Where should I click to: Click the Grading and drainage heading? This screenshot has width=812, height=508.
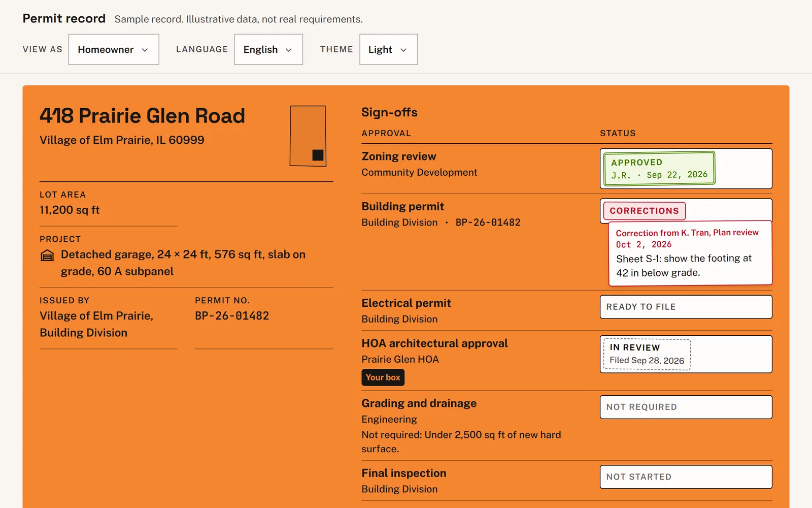pos(419,403)
